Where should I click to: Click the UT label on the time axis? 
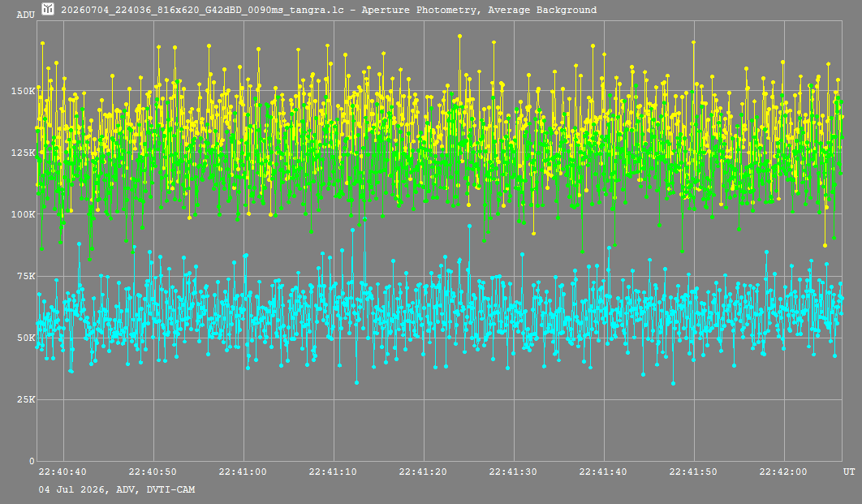pos(849,472)
